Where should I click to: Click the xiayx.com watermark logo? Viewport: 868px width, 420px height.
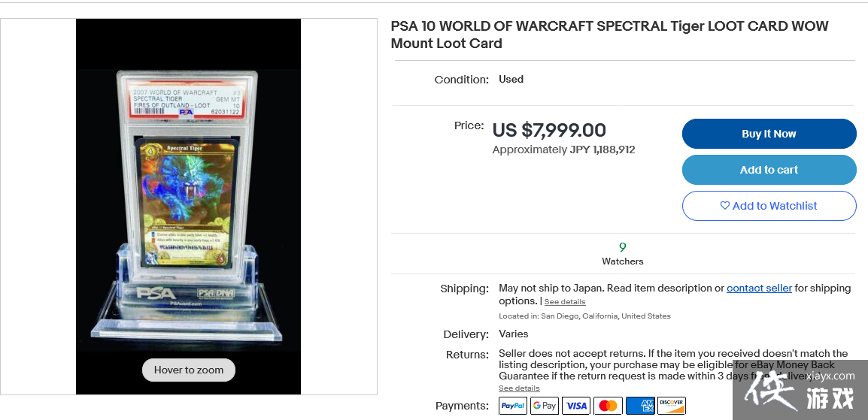click(x=800, y=390)
